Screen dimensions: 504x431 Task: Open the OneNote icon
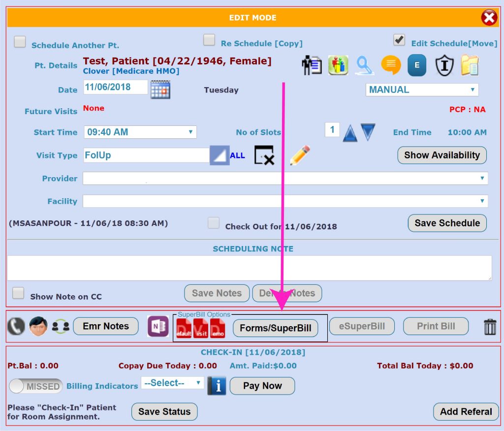(x=158, y=327)
